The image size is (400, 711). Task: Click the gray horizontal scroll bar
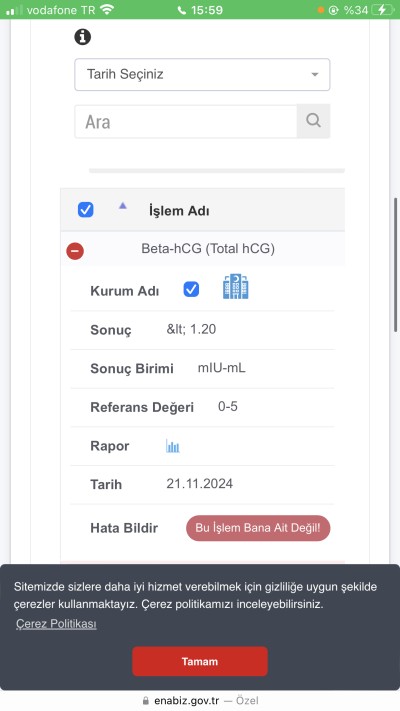217,171
